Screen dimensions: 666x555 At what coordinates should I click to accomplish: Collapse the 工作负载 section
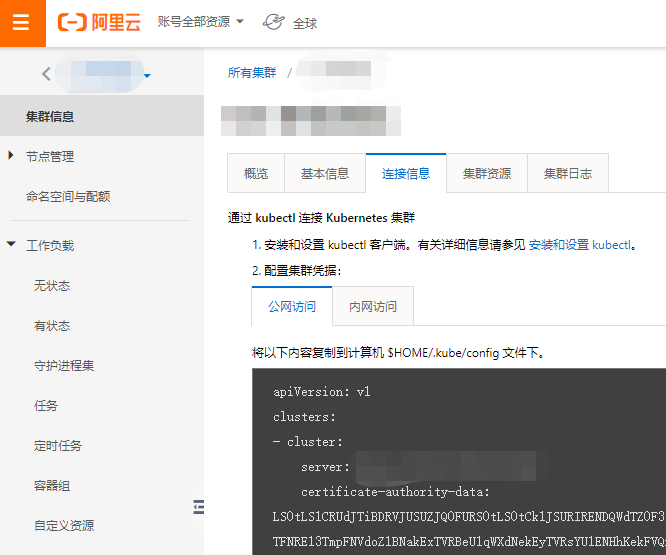(11, 245)
